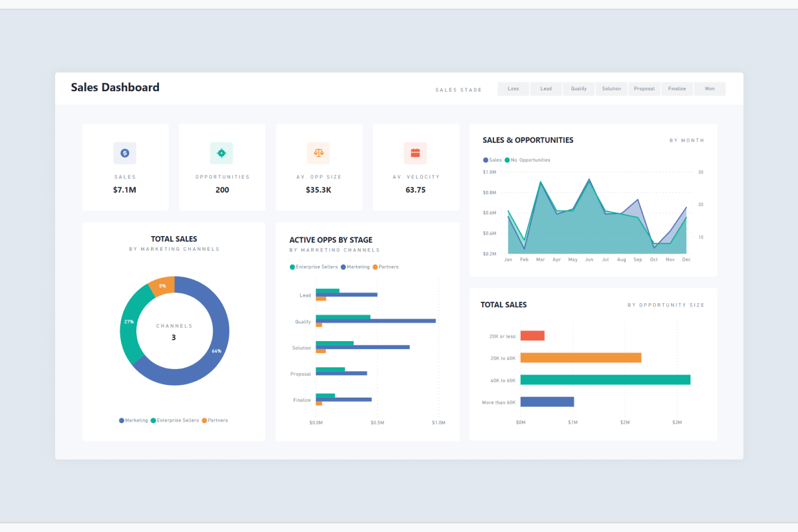Click the Jun month axis label

coord(589,259)
